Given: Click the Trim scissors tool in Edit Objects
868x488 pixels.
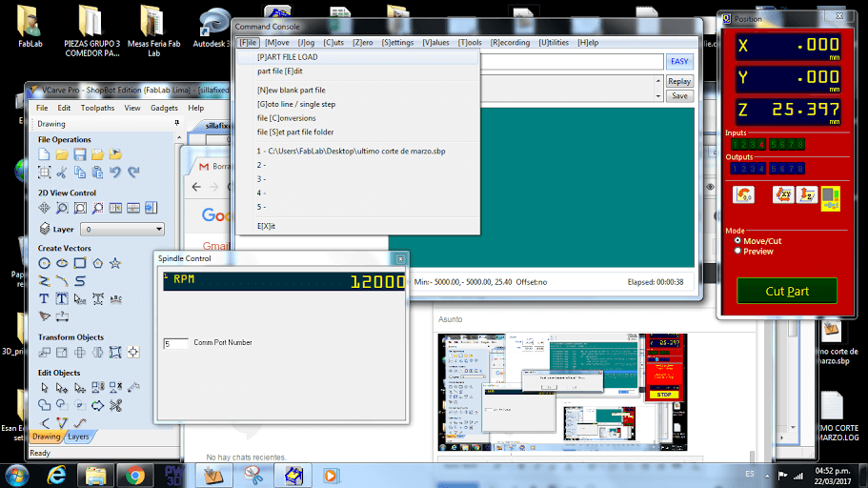Looking at the screenshot, I should tap(115, 405).
